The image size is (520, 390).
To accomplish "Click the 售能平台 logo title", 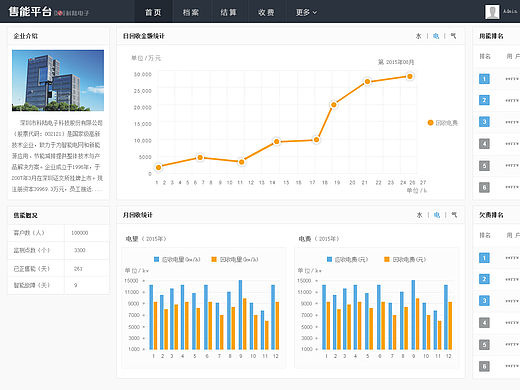I will 30,12.
